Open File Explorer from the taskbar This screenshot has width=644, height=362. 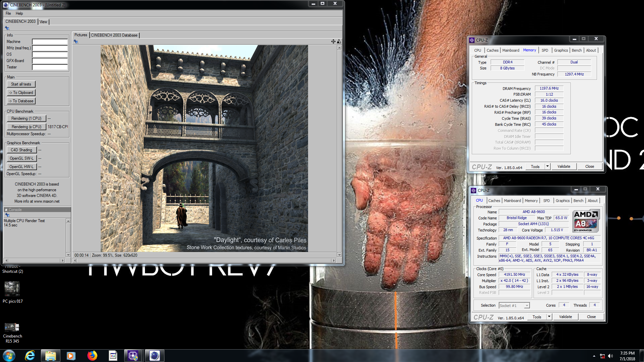click(50, 356)
